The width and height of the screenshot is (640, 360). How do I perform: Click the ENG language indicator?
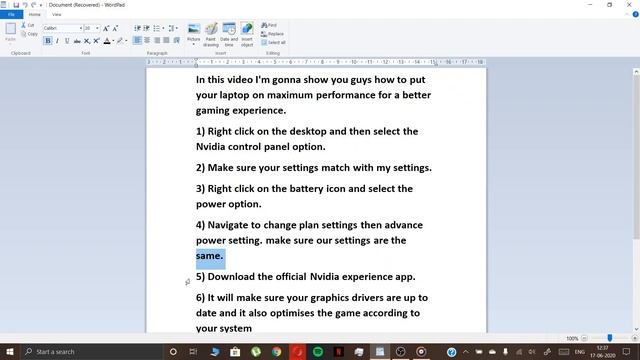(580, 352)
